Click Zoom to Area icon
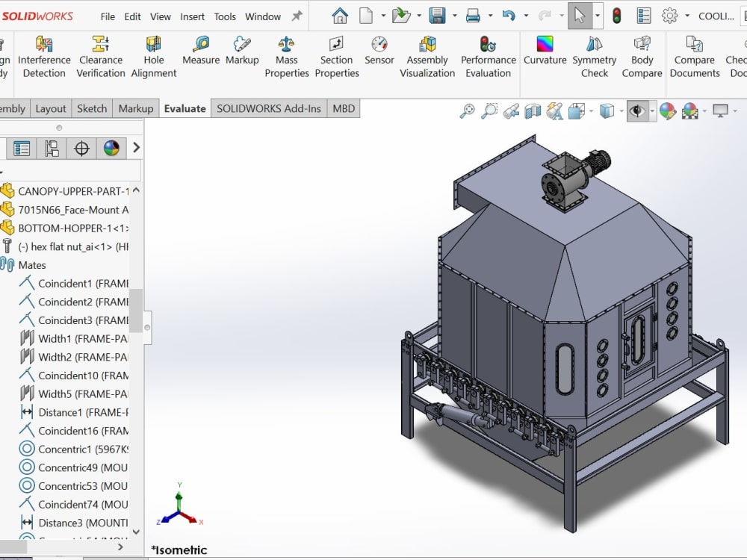747x560 pixels. point(489,111)
